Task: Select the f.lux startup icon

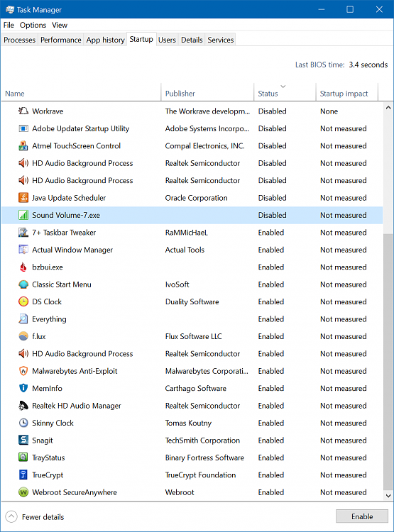Action: click(x=23, y=336)
